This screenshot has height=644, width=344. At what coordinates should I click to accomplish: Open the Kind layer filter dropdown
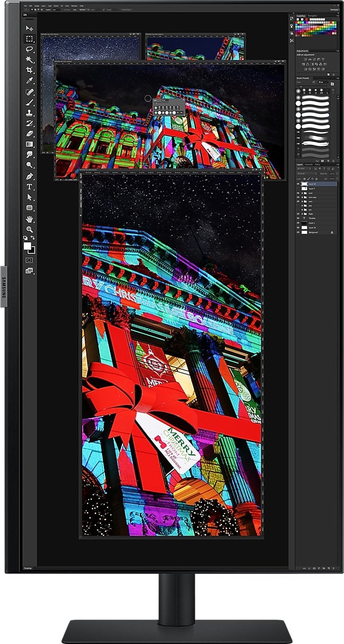(x=304, y=169)
